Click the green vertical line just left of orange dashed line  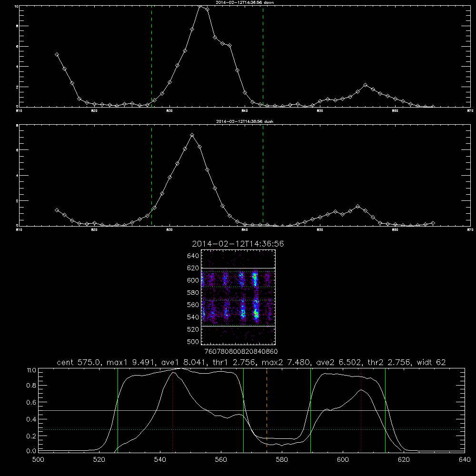click(243, 410)
